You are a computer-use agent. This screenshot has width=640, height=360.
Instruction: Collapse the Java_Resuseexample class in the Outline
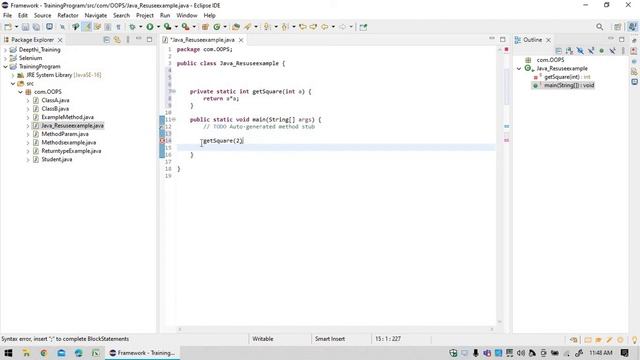point(519,69)
